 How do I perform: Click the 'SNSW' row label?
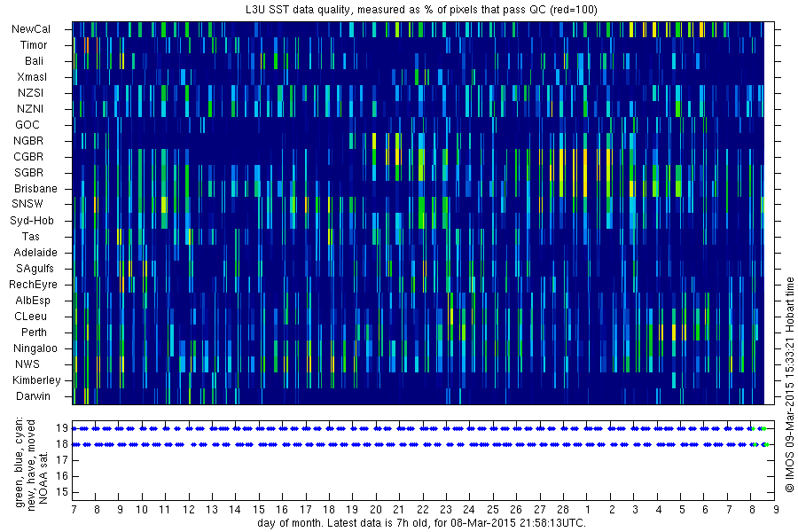click(27, 204)
